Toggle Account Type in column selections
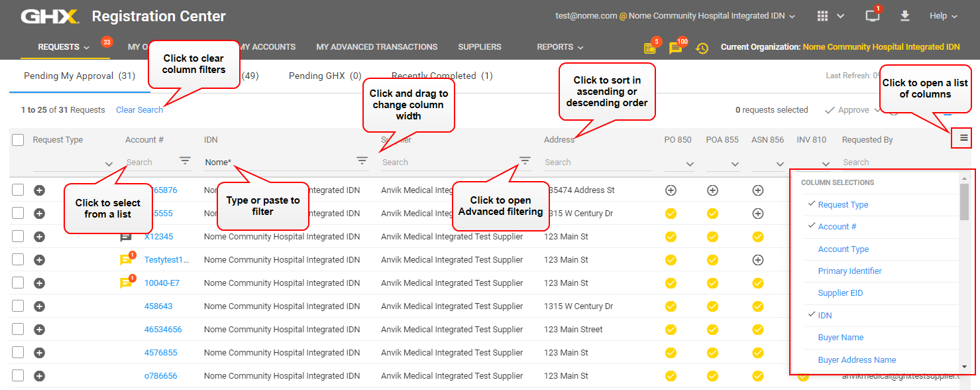 (843, 249)
